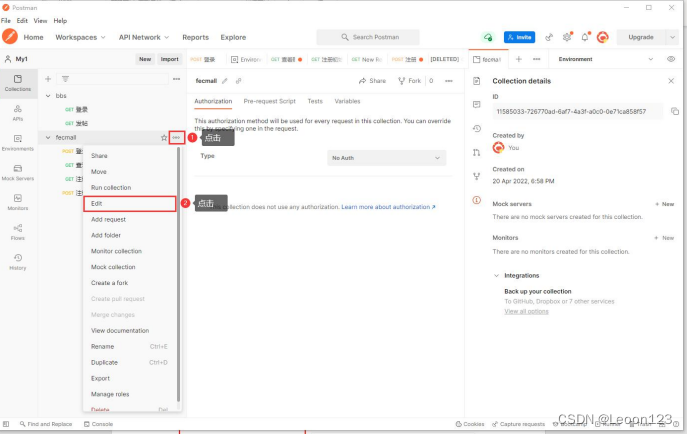This screenshot has height=434, width=687.
Task: Open the Upgrade dropdown arrow
Action: [672, 37]
